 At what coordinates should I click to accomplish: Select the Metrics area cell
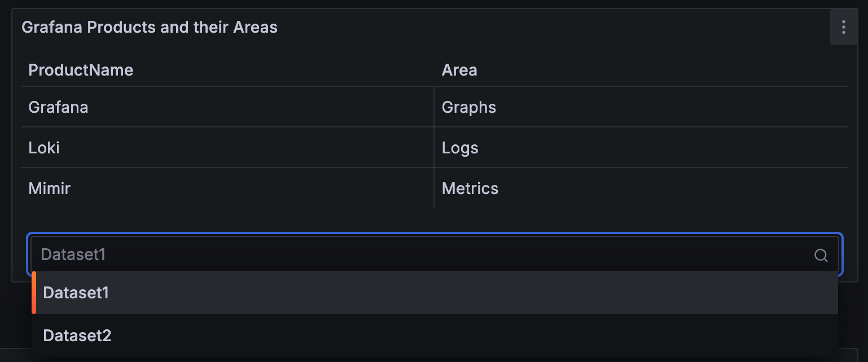[470, 188]
